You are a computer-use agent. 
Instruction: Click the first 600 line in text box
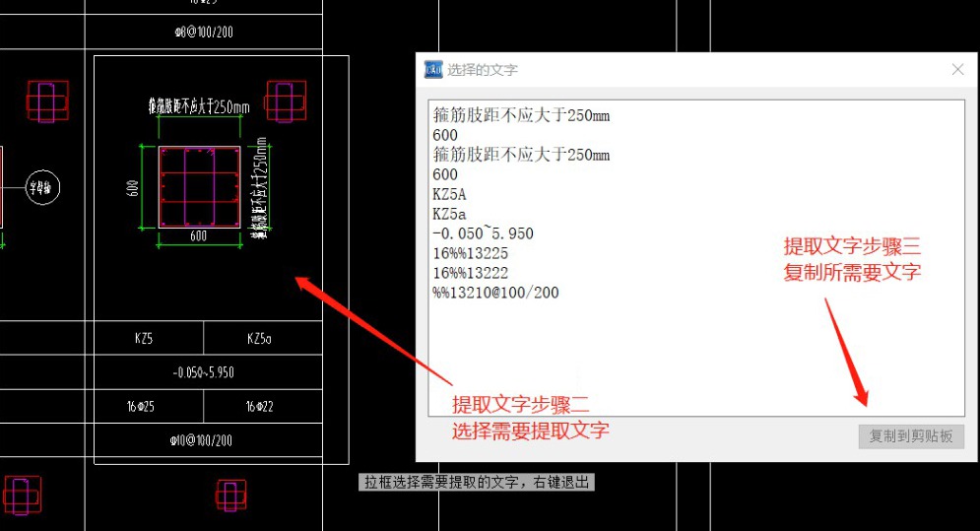click(445, 135)
